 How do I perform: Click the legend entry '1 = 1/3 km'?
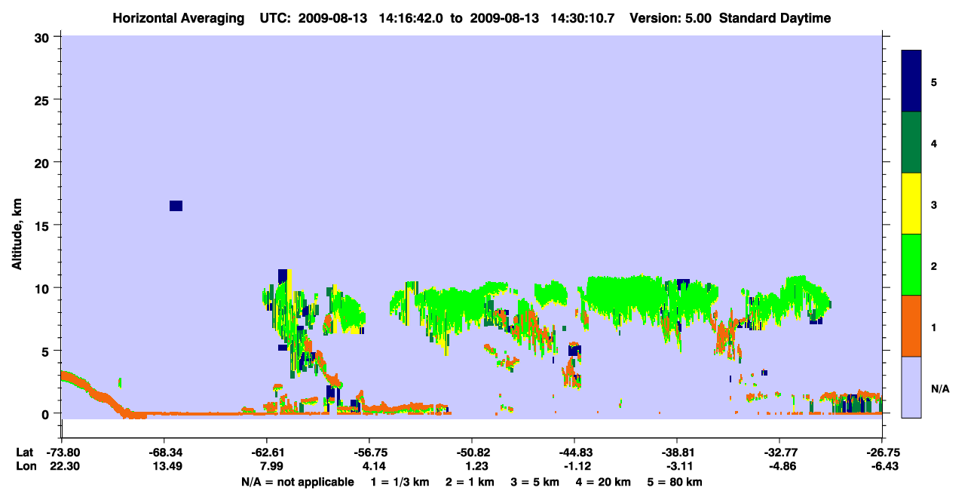[402, 482]
